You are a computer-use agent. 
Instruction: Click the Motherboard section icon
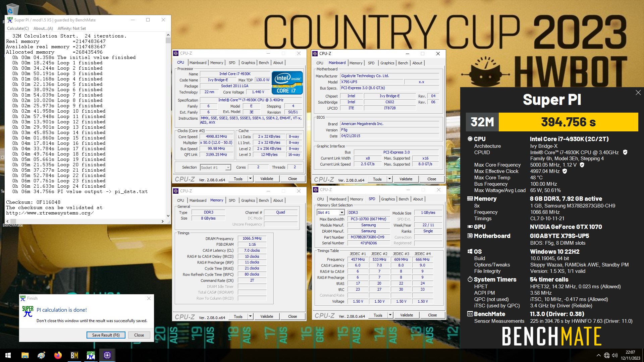(x=470, y=236)
